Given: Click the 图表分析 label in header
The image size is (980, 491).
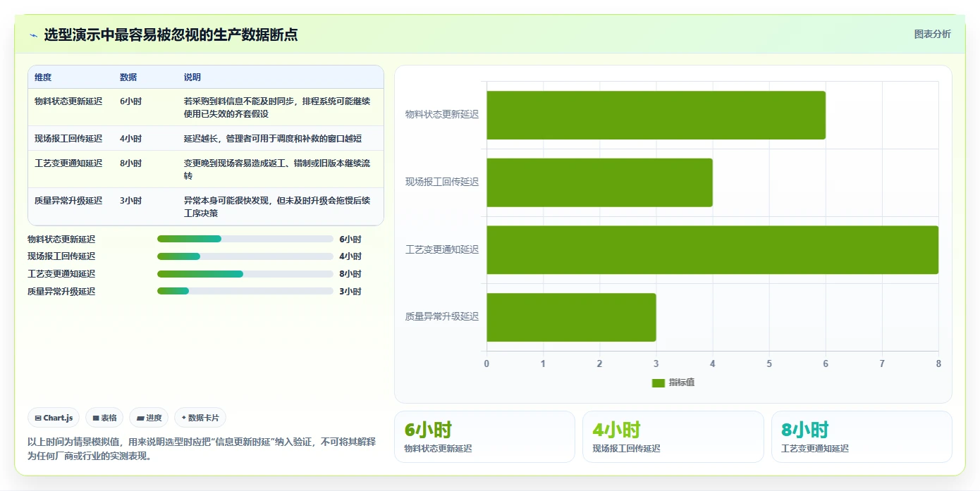Looking at the screenshot, I should [932, 34].
